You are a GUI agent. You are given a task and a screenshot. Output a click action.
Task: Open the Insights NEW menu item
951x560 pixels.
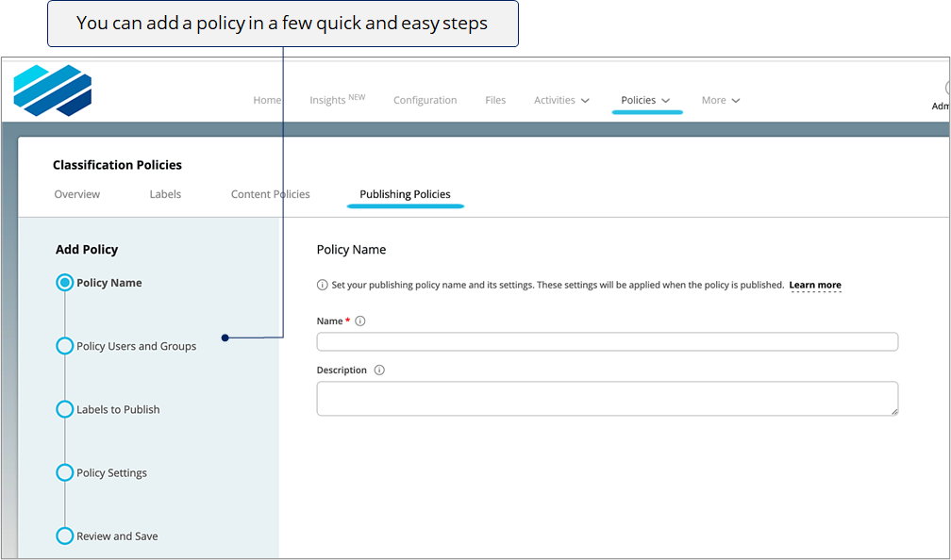337,99
